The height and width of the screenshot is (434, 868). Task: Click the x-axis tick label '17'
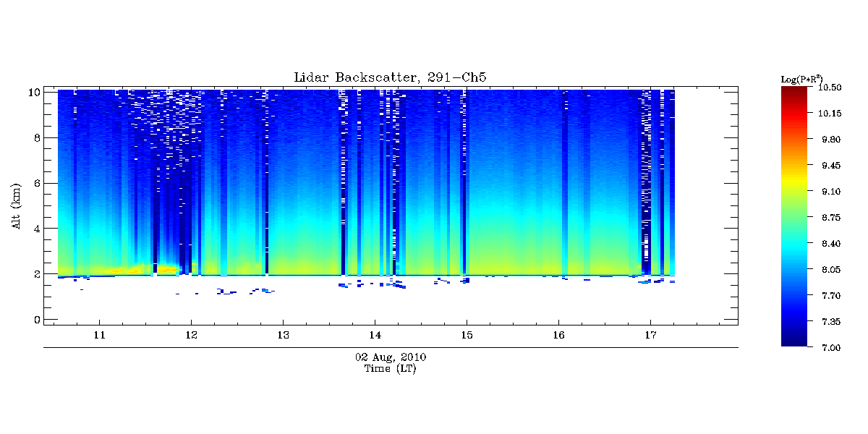click(650, 335)
